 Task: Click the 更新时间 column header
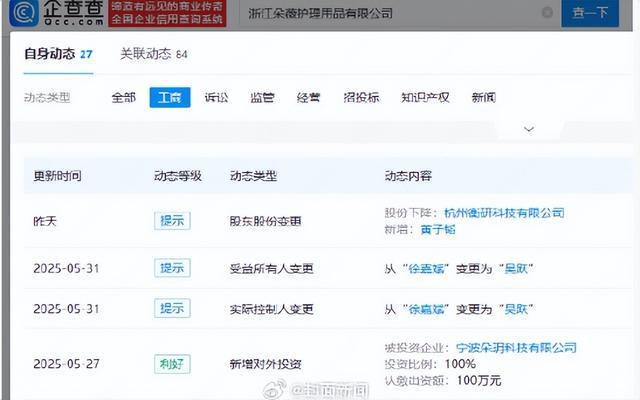pyautogui.click(x=58, y=176)
